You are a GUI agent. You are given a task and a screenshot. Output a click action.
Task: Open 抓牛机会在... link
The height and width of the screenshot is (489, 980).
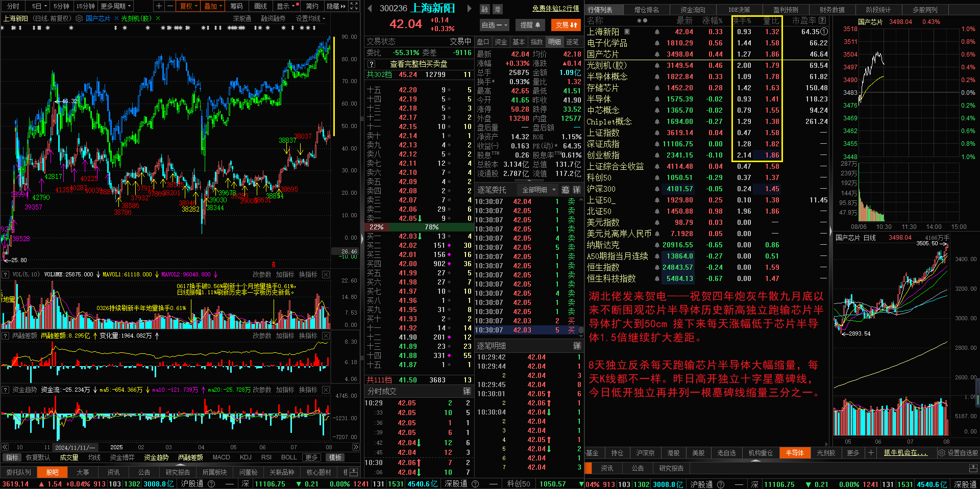pos(905,453)
